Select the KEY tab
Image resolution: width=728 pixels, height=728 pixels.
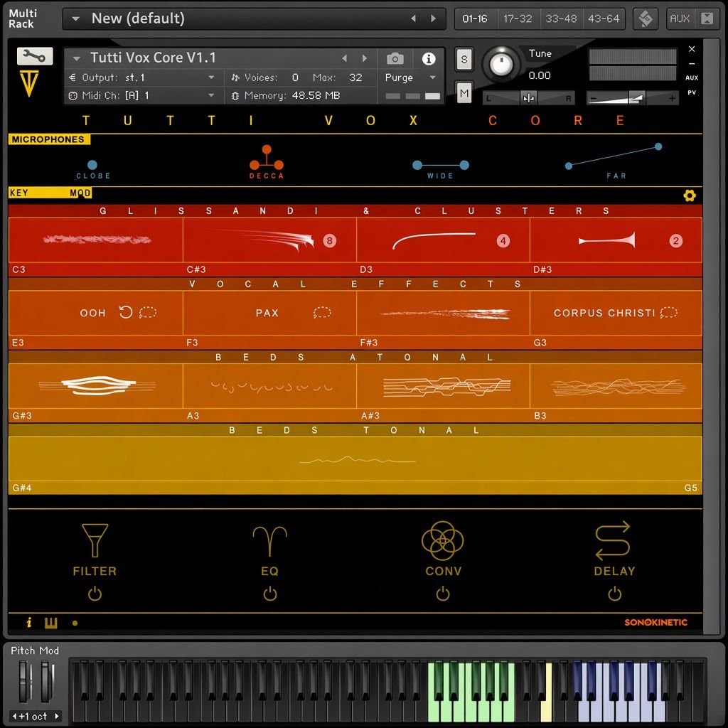coord(19,193)
